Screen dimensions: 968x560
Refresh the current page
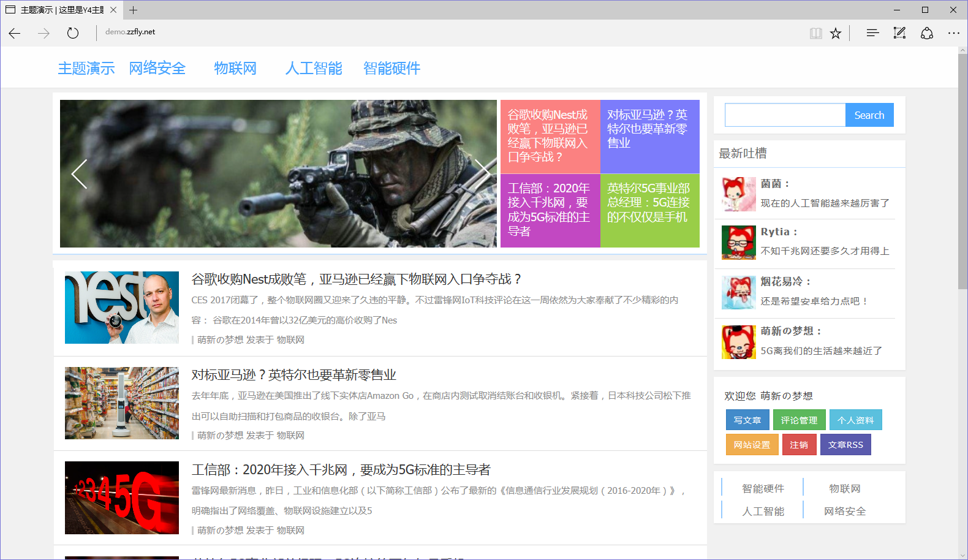pyautogui.click(x=73, y=33)
